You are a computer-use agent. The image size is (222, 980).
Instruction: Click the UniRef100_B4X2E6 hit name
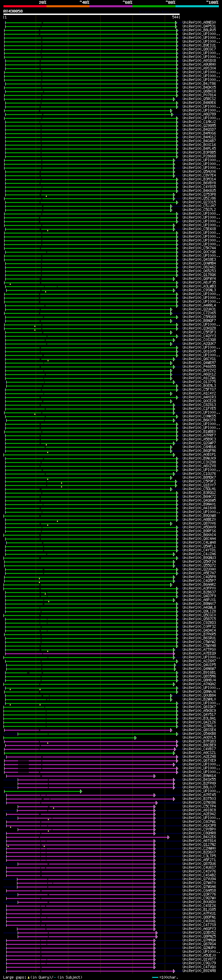pos(199,837)
